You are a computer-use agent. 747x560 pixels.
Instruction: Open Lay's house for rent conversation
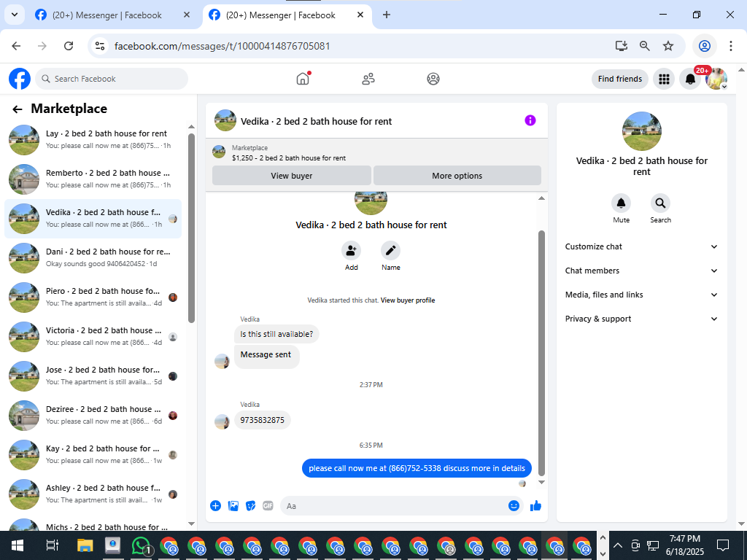pos(93,139)
